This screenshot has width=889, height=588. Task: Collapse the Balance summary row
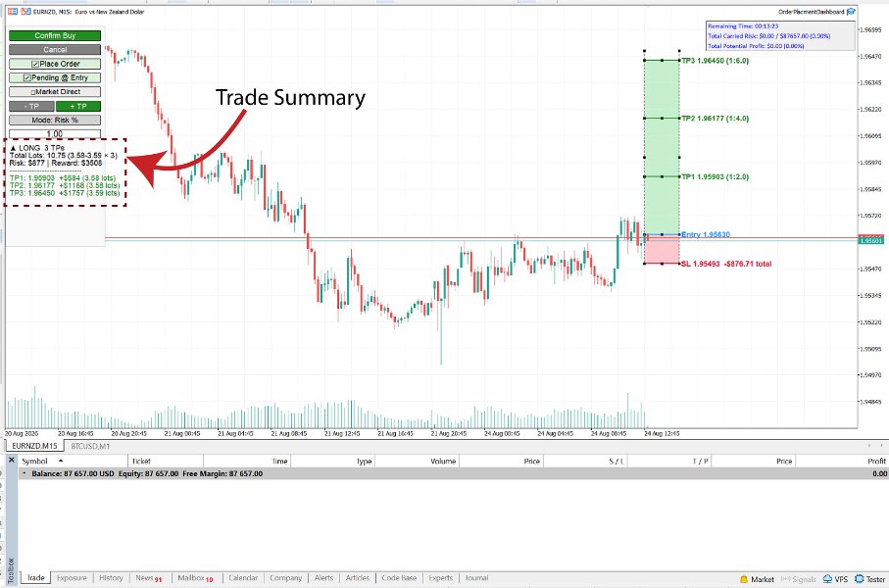point(25,473)
